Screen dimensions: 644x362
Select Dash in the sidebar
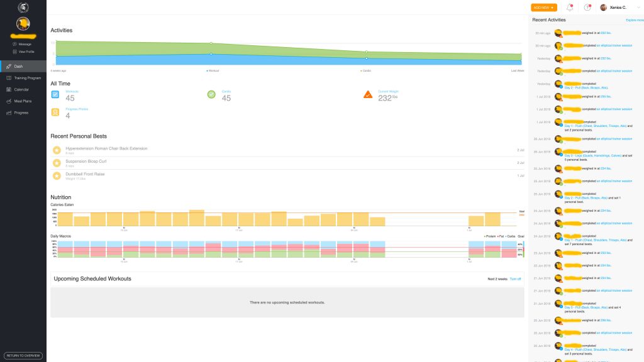23,66
